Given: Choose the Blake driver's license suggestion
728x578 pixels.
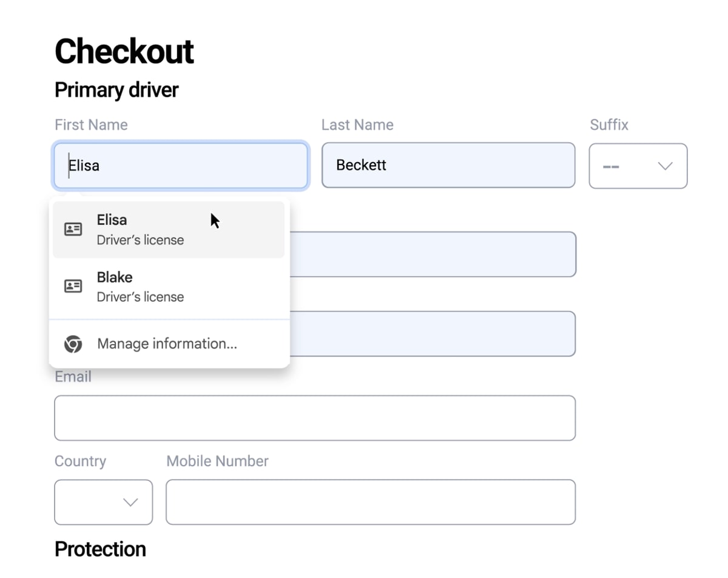Looking at the screenshot, I should tap(168, 287).
